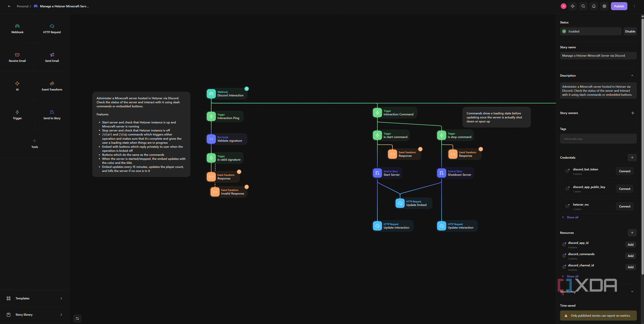Select the Receive Email action
Screen dimensions: 644x324
pyautogui.click(x=17, y=58)
